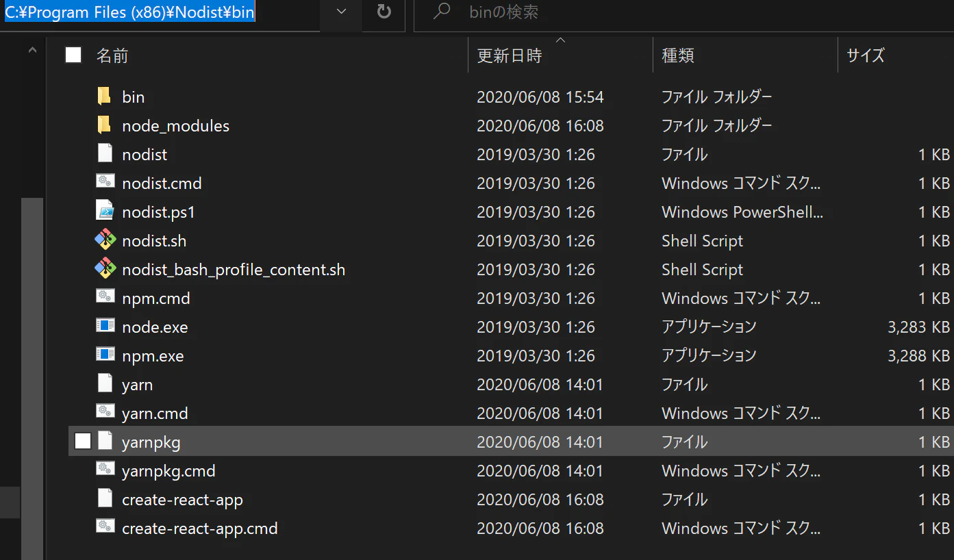Viewport: 954px width, 560px height.
Task: Click the application icon for npm.exe
Action: pos(105,355)
